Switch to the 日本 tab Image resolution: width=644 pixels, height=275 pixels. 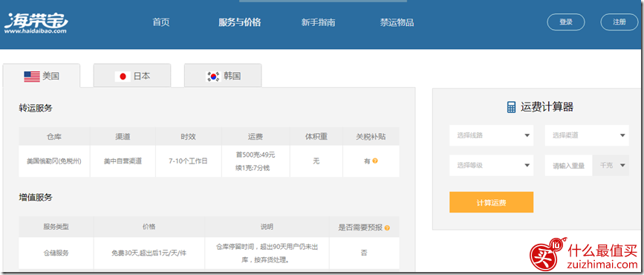[x=132, y=76]
